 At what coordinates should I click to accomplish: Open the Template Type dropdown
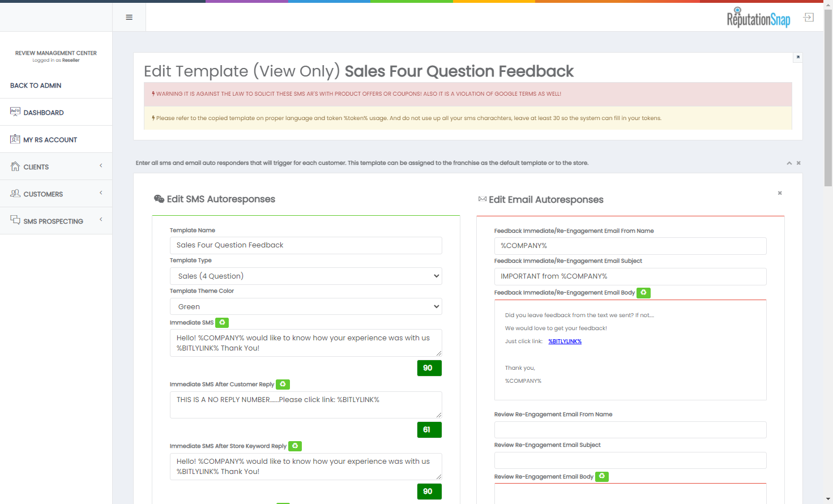[x=306, y=276]
